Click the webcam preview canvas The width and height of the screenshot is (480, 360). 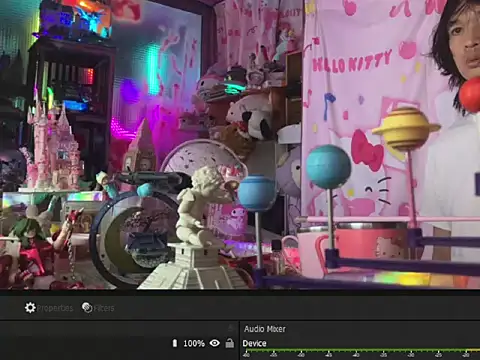[x=240, y=144]
